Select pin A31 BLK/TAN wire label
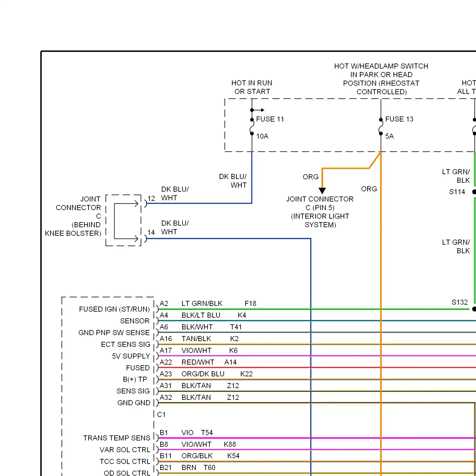Screen dimensions: 476x476 pos(196,386)
